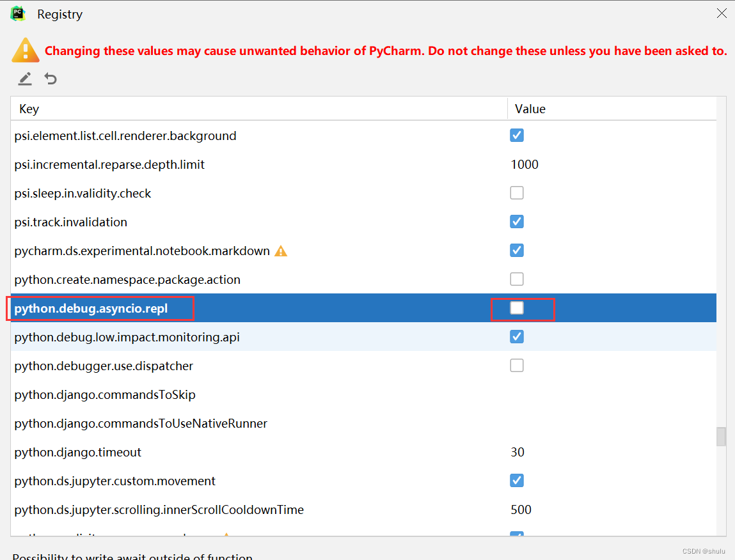The height and width of the screenshot is (560, 735).
Task: Uncheck psi.element.list.cell.renderer.background checkbox
Action: pyautogui.click(x=517, y=136)
